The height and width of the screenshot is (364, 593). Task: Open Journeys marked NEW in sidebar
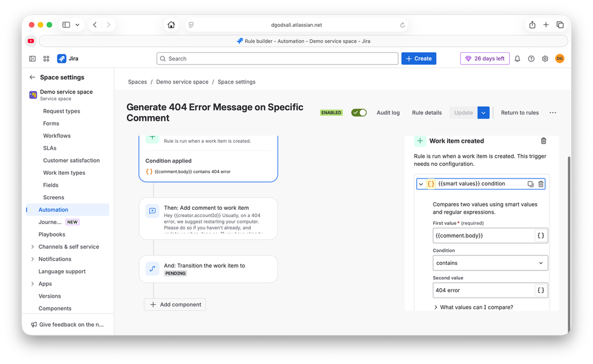[59, 222]
